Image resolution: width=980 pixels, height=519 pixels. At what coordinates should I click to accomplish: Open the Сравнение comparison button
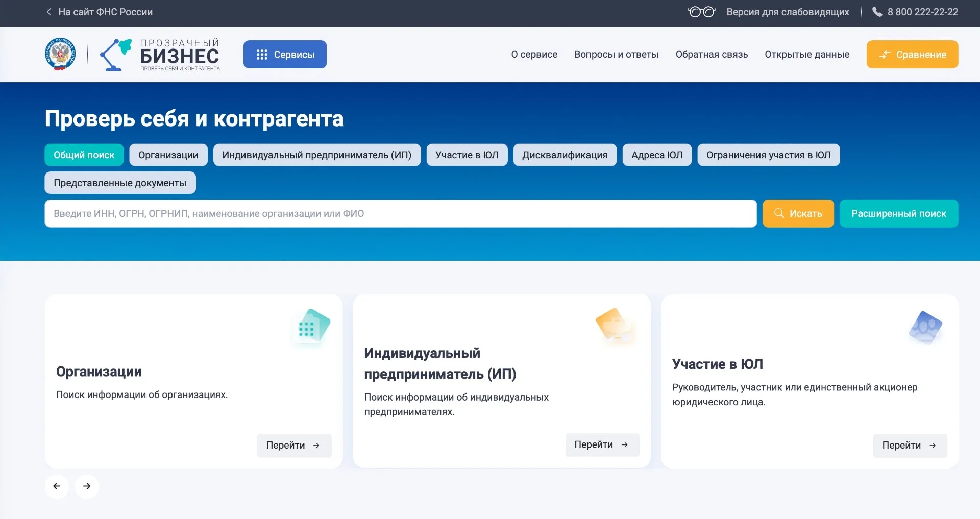(x=912, y=55)
